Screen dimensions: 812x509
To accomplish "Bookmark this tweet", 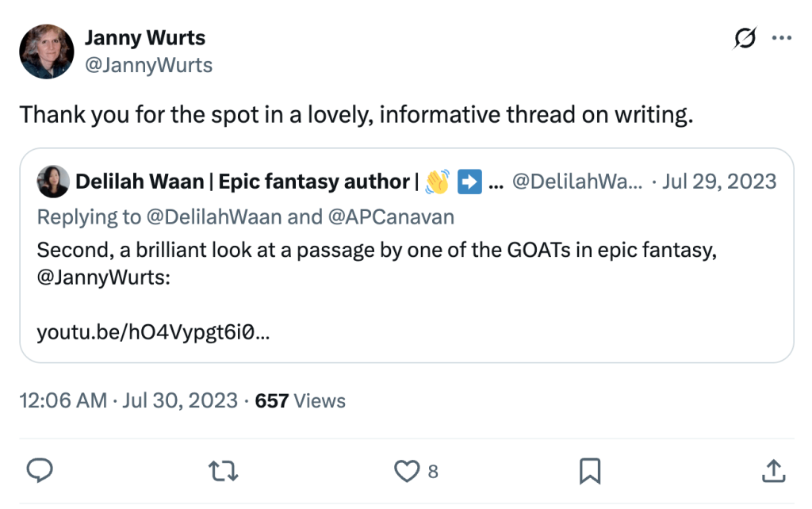I will pyautogui.click(x=589, y=471).
